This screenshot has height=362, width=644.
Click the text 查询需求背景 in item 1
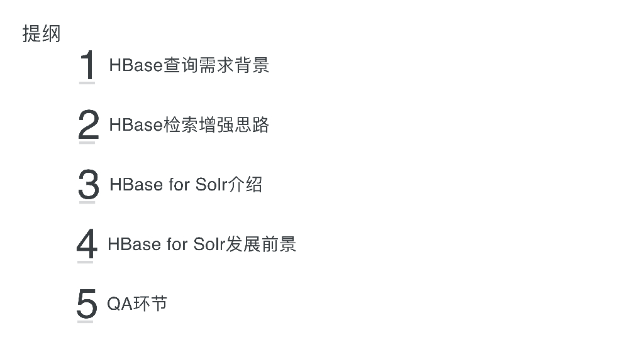[x=216, y=65]
